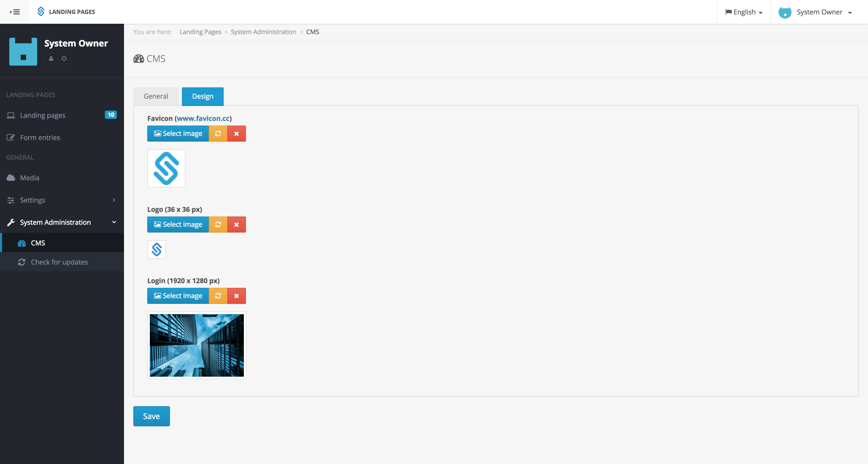Click the refresh icon next to Favicon
868x464 pixels.
[218, 133]
